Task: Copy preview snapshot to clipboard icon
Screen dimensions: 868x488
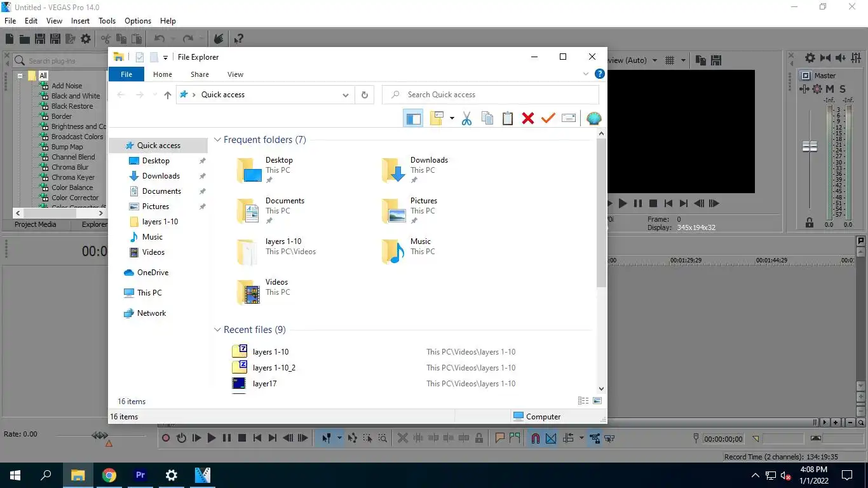Action: click(701, 60)
